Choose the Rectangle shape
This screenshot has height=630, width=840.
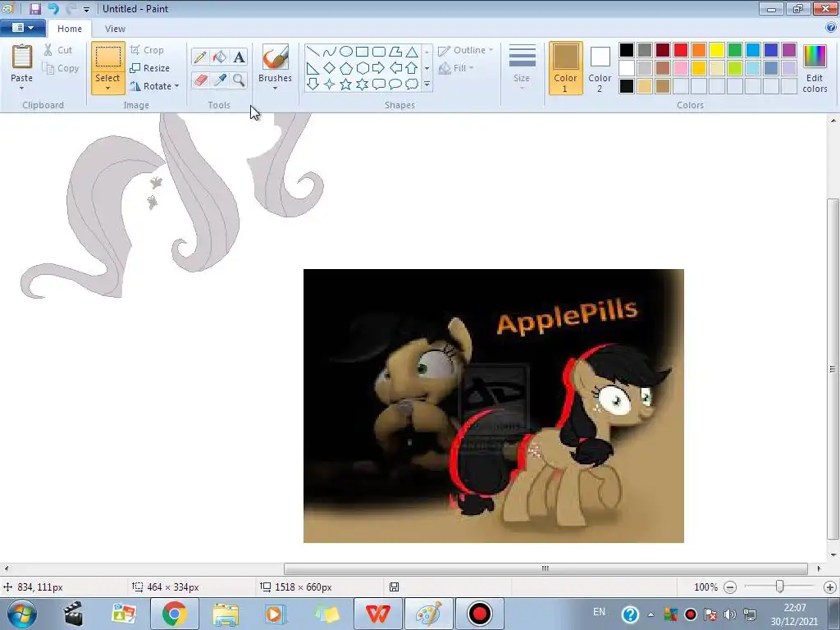[x=362, y=52]
